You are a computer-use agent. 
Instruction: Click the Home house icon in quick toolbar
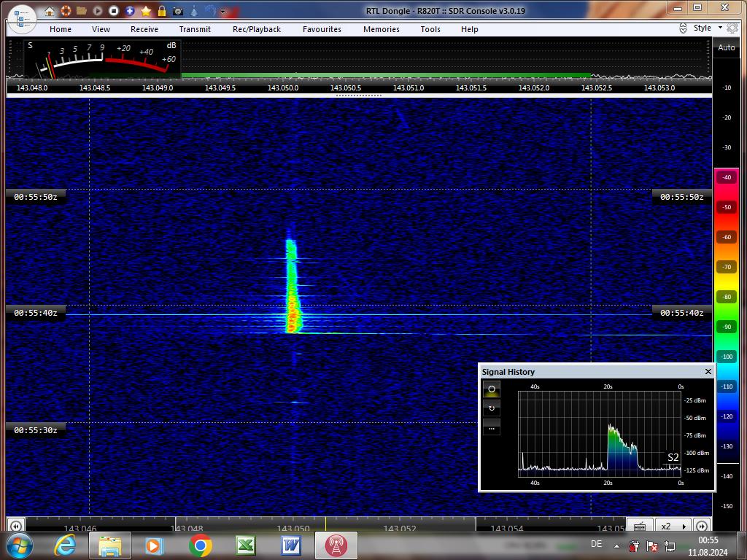[50, 10]
